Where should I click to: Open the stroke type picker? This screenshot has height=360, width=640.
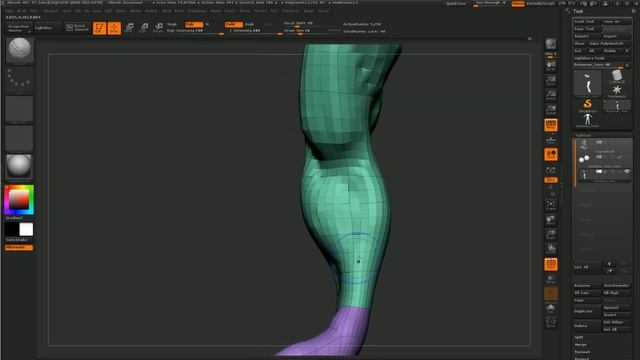[19, 79]
